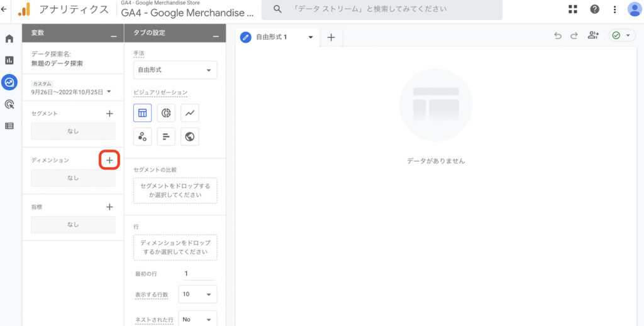Choose the line chart visualization
Image resolution: width=644 pixels, height=326 pixels.
pyautogui.click(x=190, y=113)
